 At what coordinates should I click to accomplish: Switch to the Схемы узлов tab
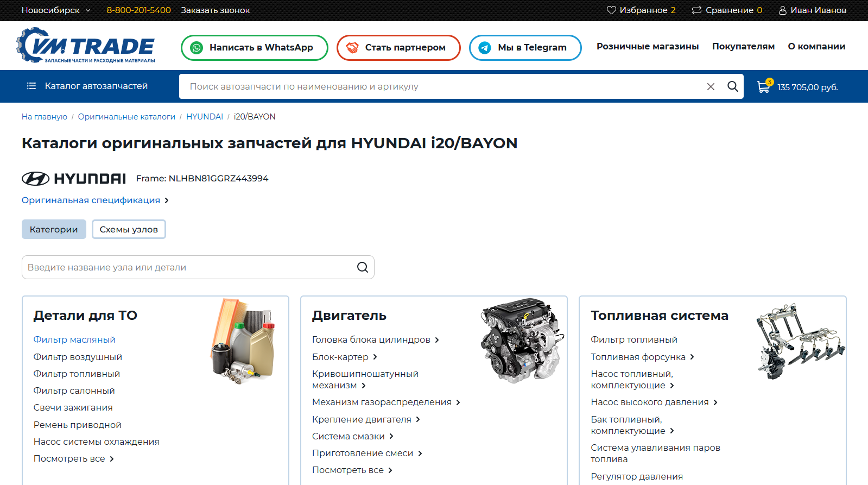tap(129, 229)
